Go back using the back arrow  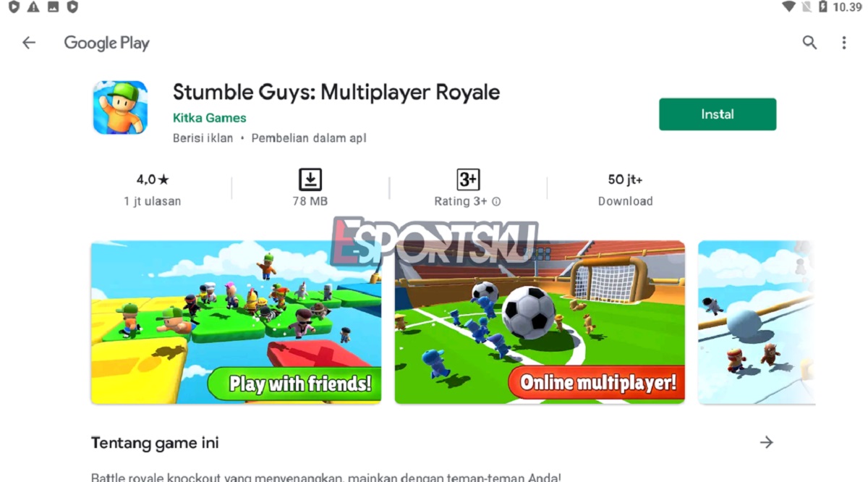click(x=28, y=43)
